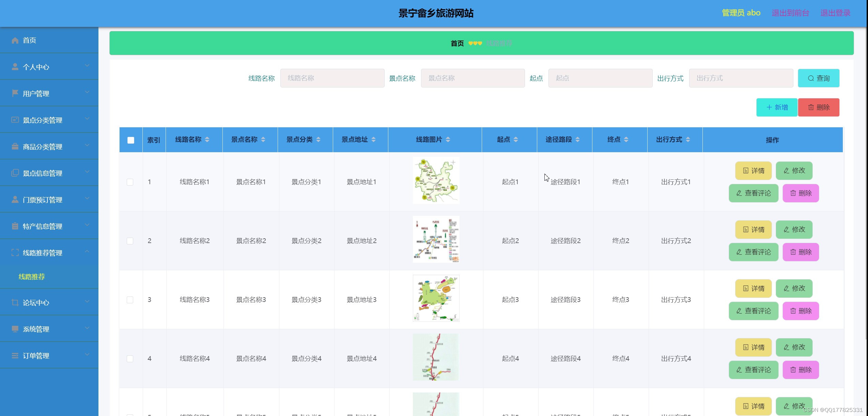Expand the 景点信息管理 chevron
The width and height of the screenshot is (868, 416).
(87, 172)
